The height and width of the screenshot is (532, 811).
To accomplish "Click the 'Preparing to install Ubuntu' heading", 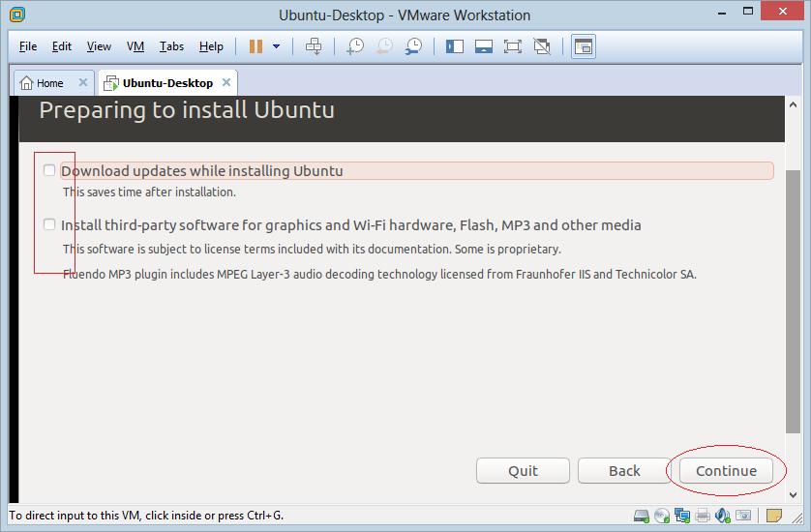I will [187, 110].
